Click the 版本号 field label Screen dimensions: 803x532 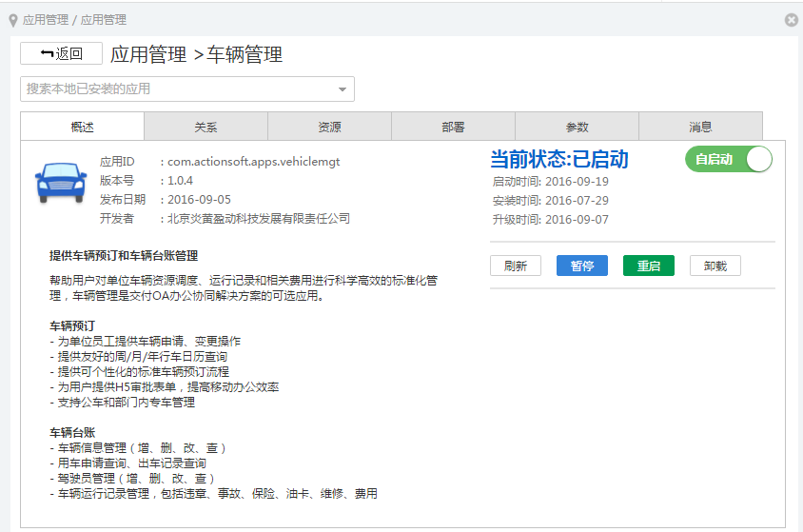pyautogui.click(x=117, y=181)
